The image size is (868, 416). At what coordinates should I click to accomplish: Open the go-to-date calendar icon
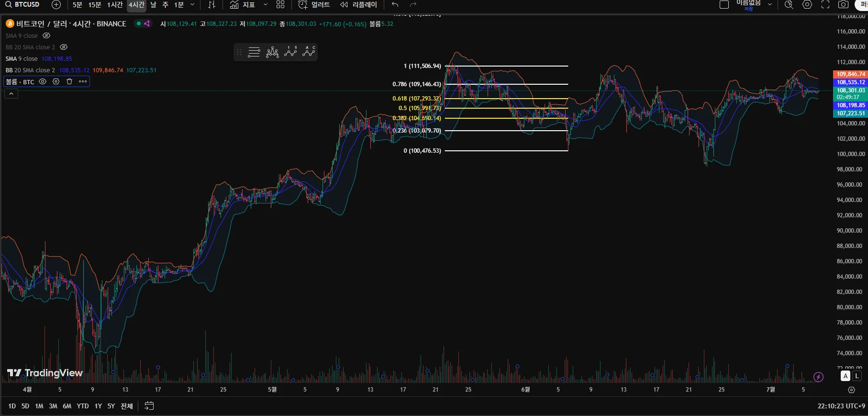pyautogui.click(x=149, y=406)
